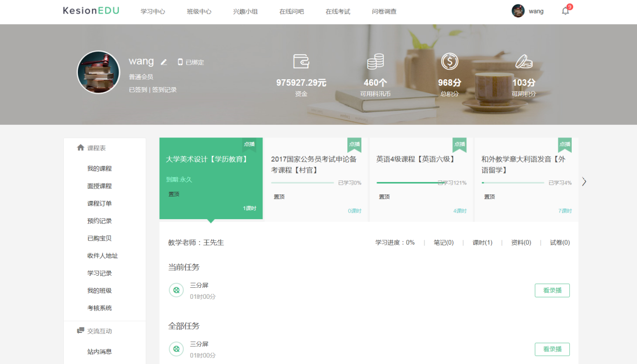Click the KesionEDU logo
Viewport: 637px width, 364px height.
pyautogui.click(x=91, y=11)
